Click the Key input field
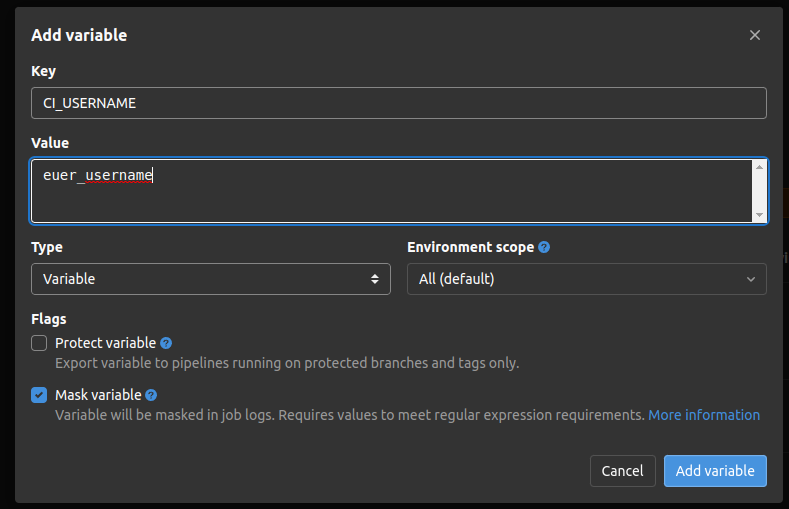 [399, 103]
